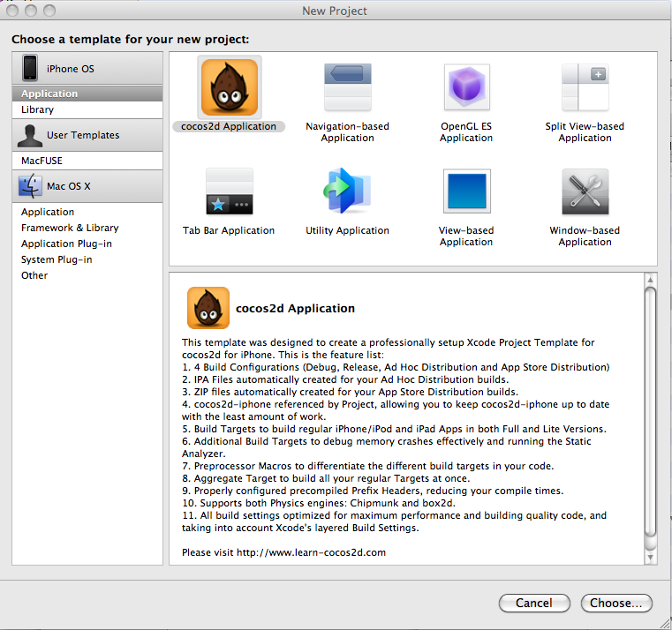This screenshot has height=630, width=672.
Task: Click the cocos2d icon in description pane
Action: [208, 308]
